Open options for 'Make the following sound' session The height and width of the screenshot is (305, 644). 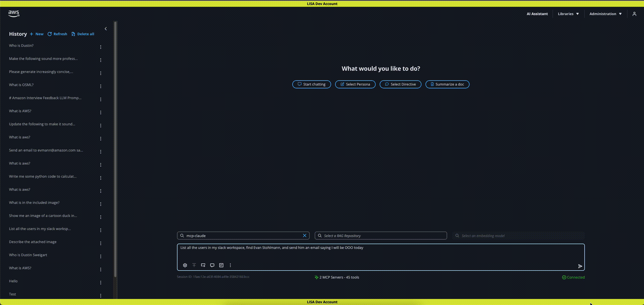[101, 60]
